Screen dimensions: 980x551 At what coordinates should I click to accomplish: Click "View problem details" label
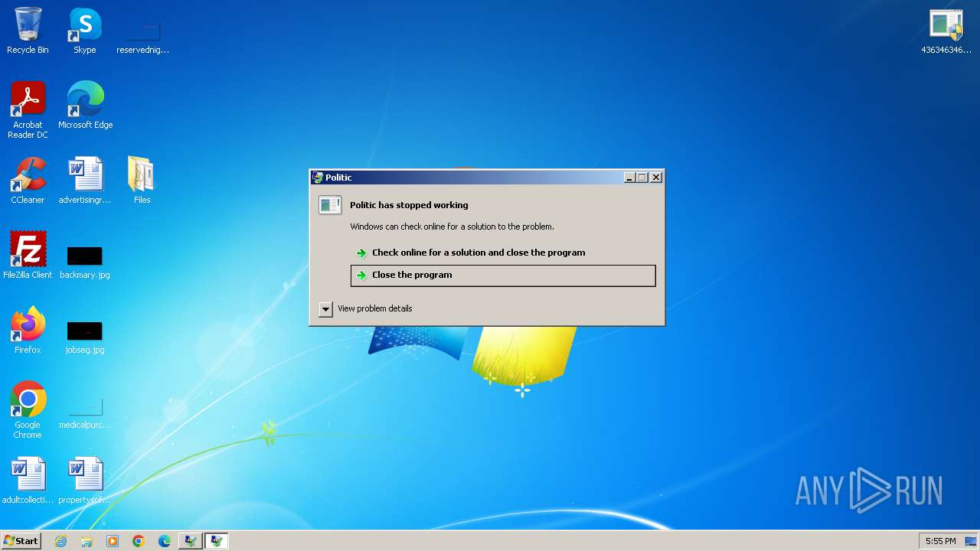click(x=375, y=308)
